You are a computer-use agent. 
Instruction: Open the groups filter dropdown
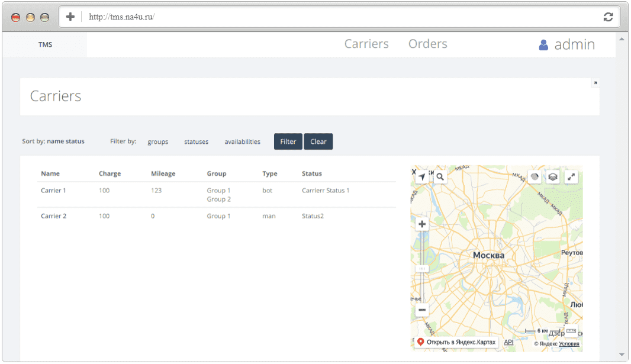[x=157, y=141]
